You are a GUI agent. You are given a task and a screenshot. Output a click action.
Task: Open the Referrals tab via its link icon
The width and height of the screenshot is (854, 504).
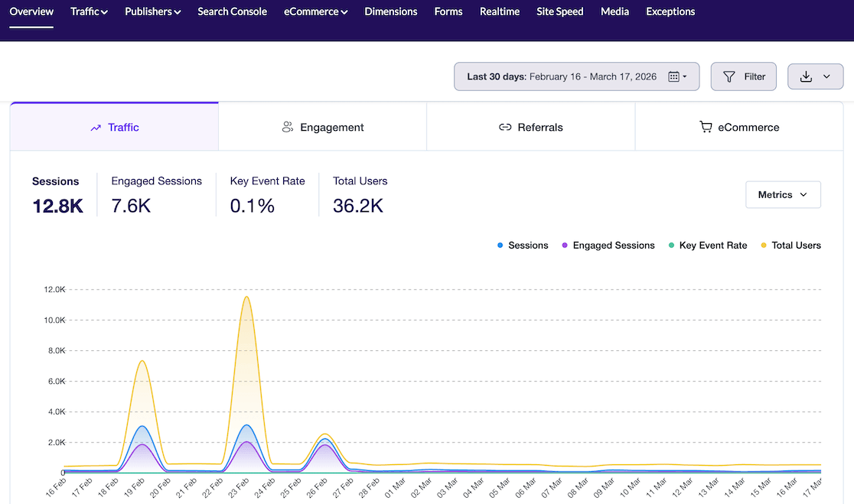[x=503, y=127]
